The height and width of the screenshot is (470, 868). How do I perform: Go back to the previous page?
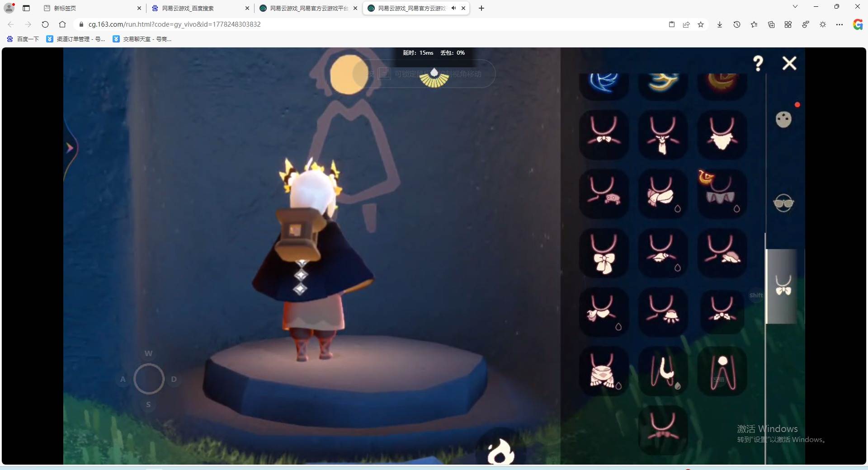pyautogui.click(x=11, y=24)
